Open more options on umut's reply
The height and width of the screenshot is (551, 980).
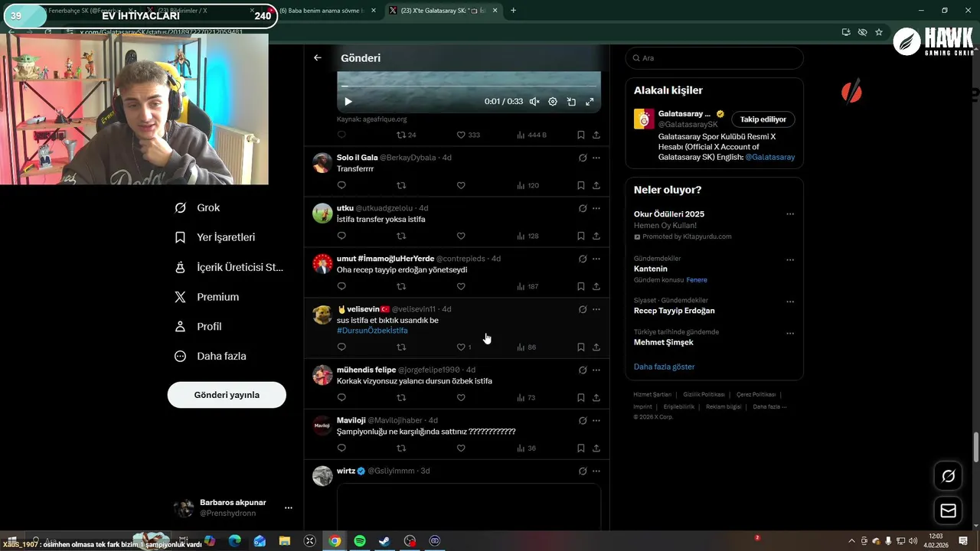point(596,259)
